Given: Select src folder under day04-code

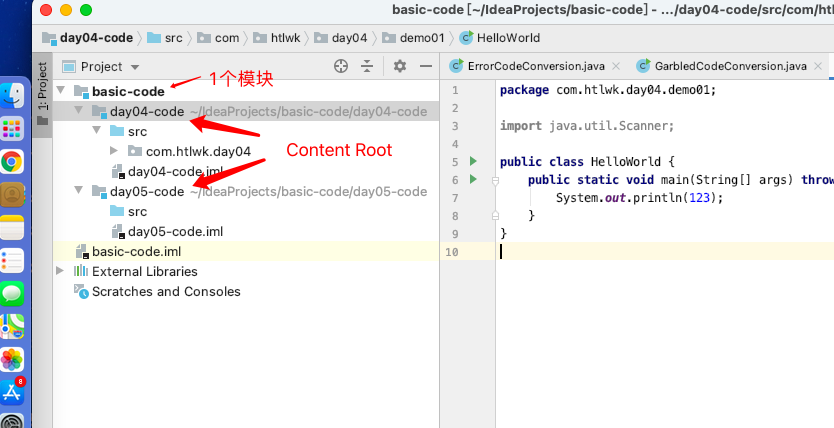Looking at the screenshot, I should click(x=137, y=131).
